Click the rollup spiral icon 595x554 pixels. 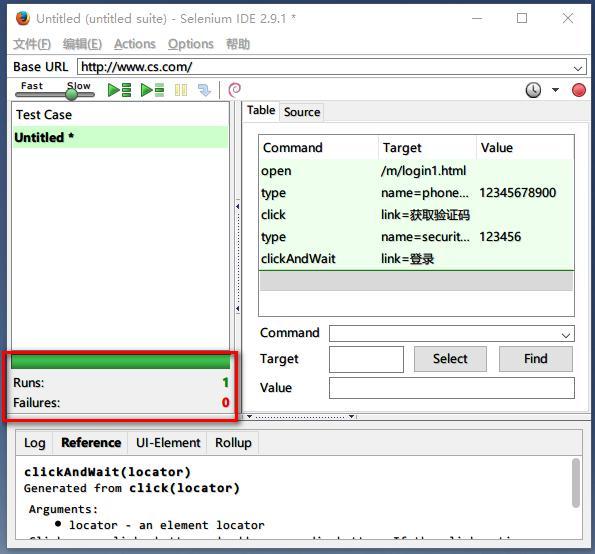[235, 90]
